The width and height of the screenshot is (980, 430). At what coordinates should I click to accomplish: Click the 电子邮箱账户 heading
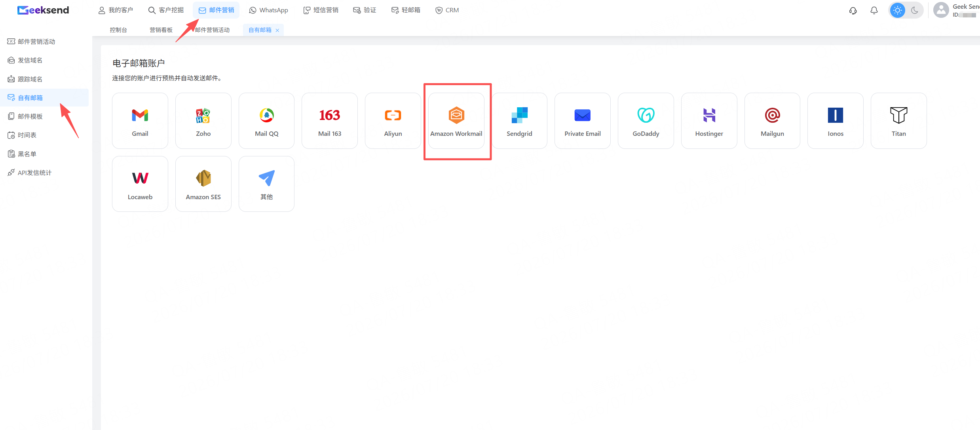(139, 63)
